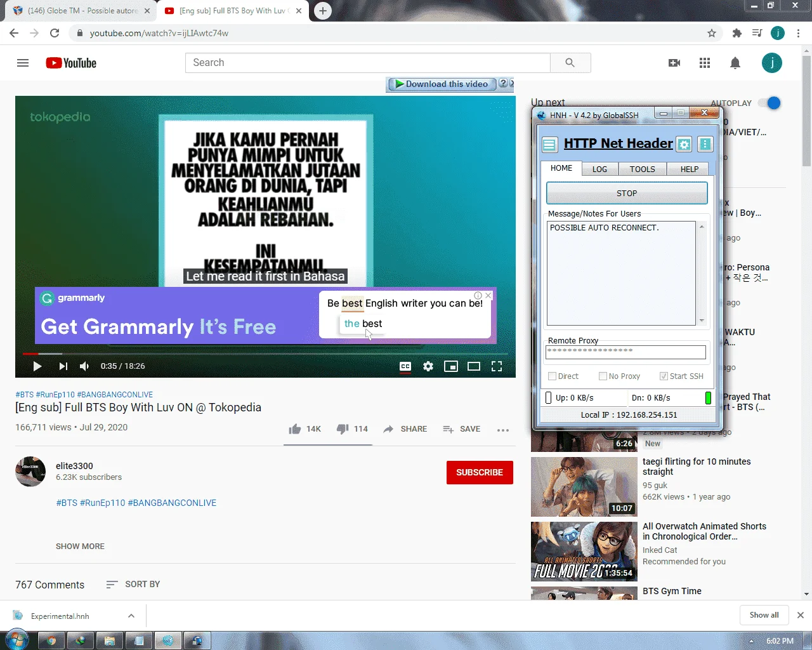Seek on the video progress bar
Screen dimensions: 812x650
(x=265, y=354)
